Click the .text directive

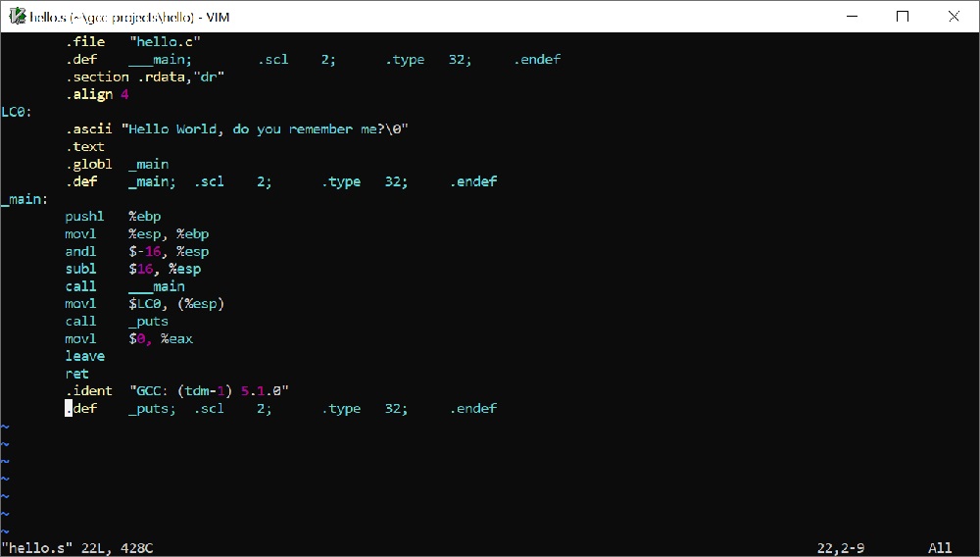click(85, 146)
